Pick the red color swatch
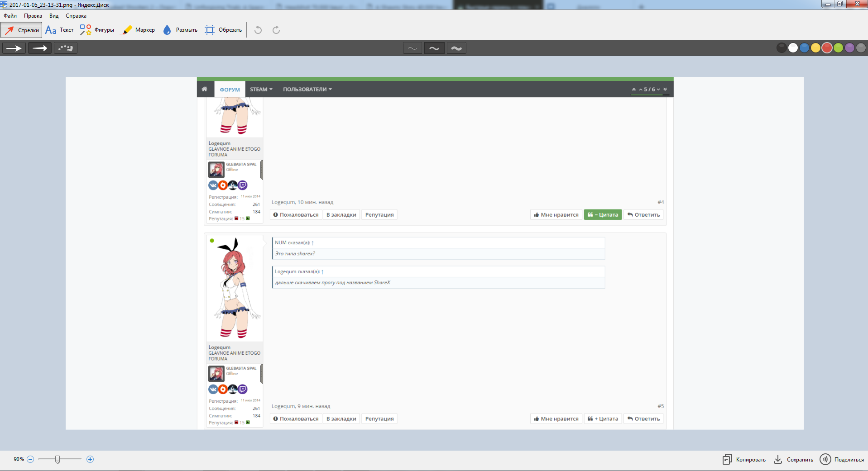This screenshot has height=471, width=868. (x=827, y=48)
